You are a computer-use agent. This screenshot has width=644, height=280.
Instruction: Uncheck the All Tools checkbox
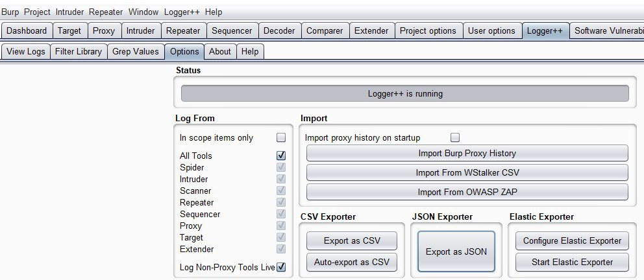[x=281, y=156]
